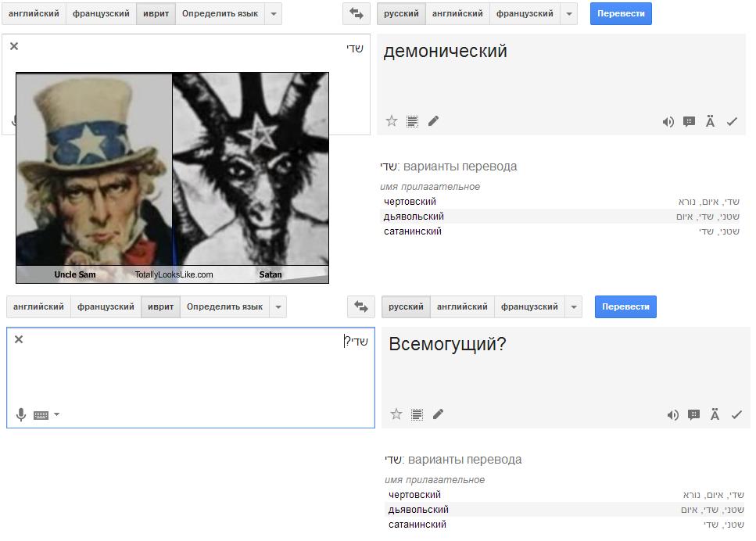Screen dimensions: 756x541
Task: Click the lower 'Перевести' button
Action: (x=625, y=306)
